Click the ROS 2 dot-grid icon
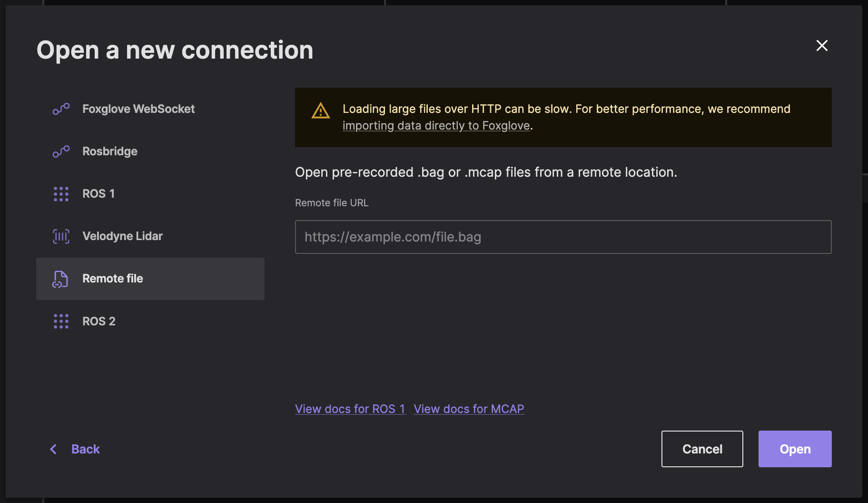Image resolution: width=868 pixels, height=503 pixels. [61, 322]
